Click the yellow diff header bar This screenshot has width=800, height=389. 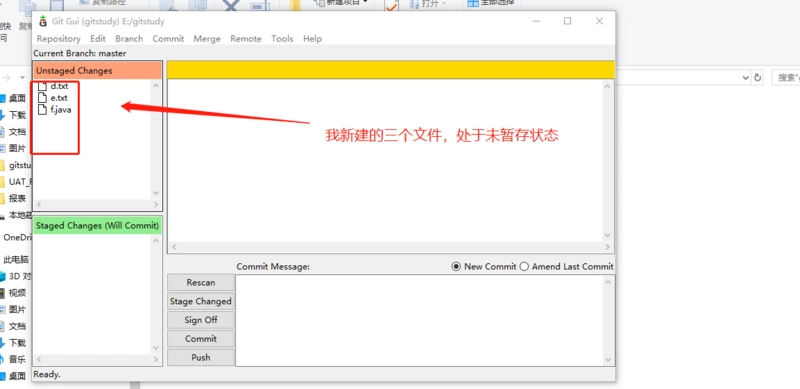point(391,70)
